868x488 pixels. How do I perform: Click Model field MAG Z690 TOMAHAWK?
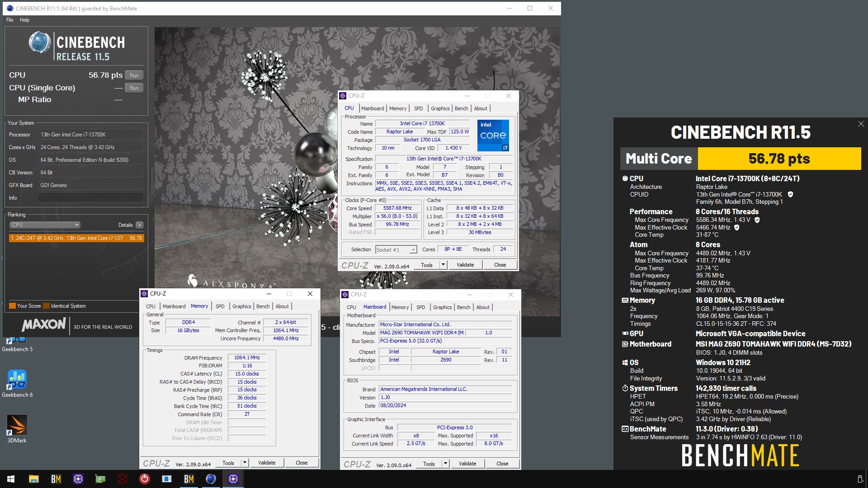tap(422, 333)
